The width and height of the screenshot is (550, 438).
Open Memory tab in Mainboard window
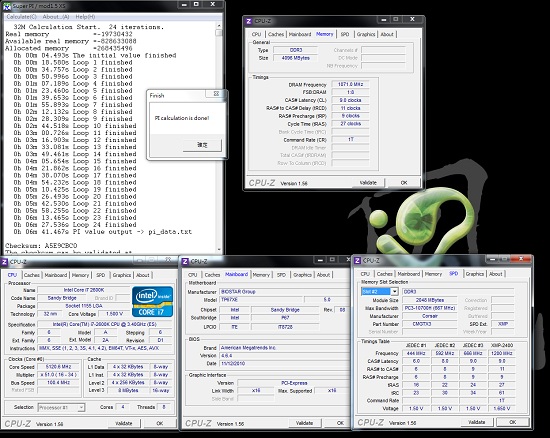tap(261, 275)
